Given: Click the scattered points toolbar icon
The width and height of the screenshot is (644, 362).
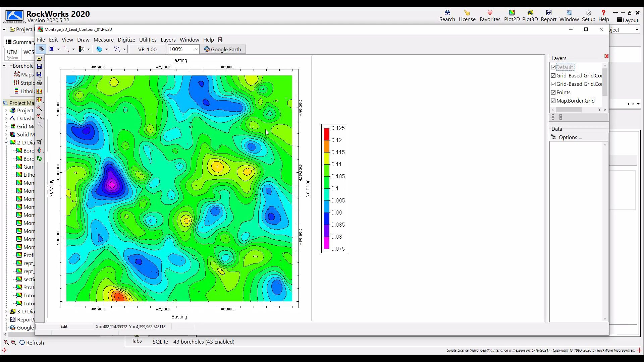Looking at the screenshot, I should 117,49.
